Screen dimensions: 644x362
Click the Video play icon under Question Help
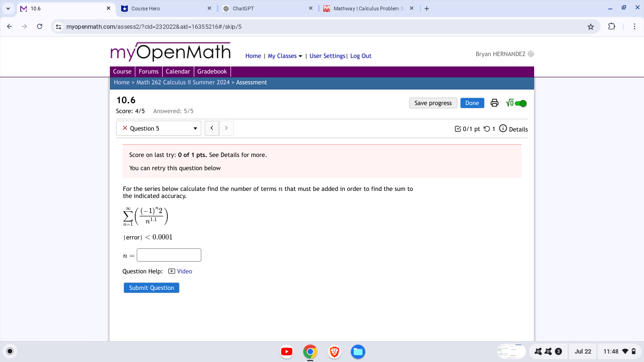point(172,271)
